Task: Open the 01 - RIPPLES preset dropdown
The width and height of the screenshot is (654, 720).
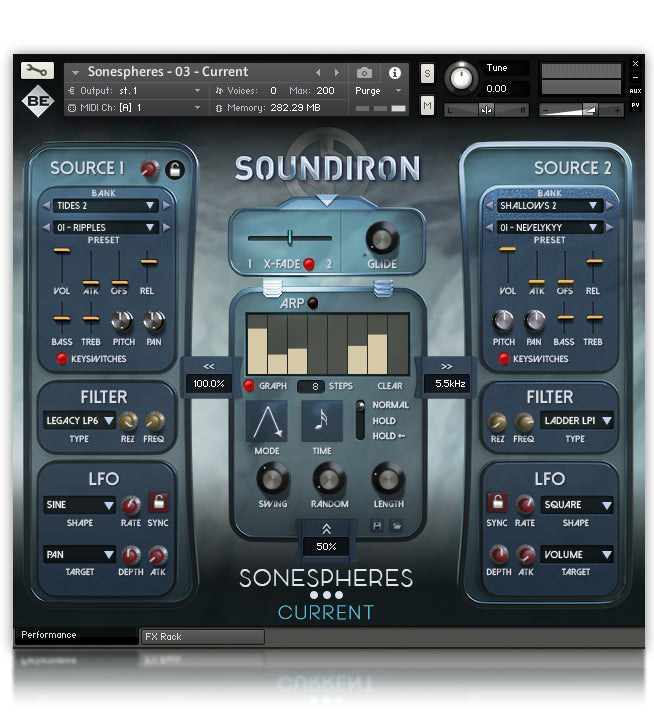Action: click(106, 227)
